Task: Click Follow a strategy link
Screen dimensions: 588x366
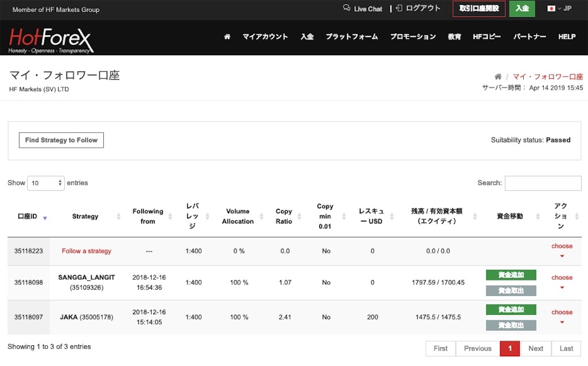Action: pos(87,251)
